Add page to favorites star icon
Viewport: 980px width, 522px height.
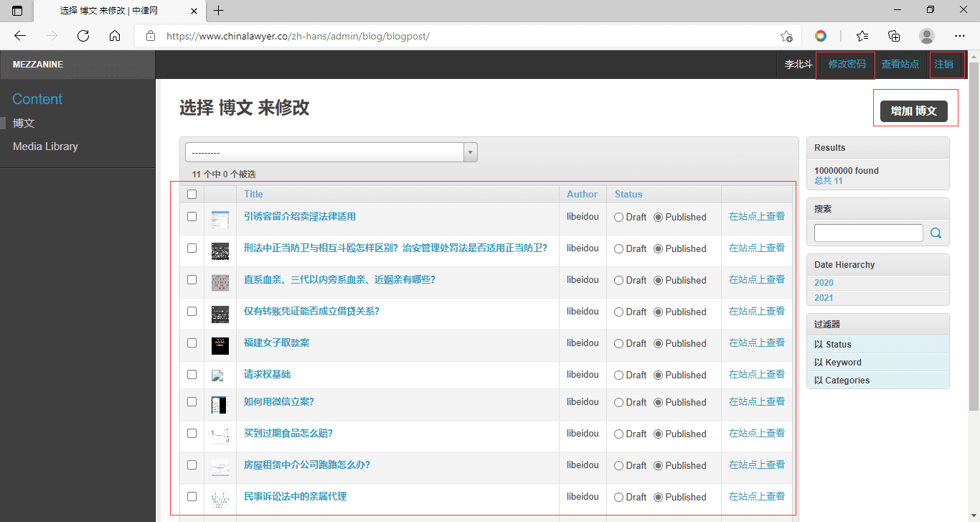click(786, 36)
